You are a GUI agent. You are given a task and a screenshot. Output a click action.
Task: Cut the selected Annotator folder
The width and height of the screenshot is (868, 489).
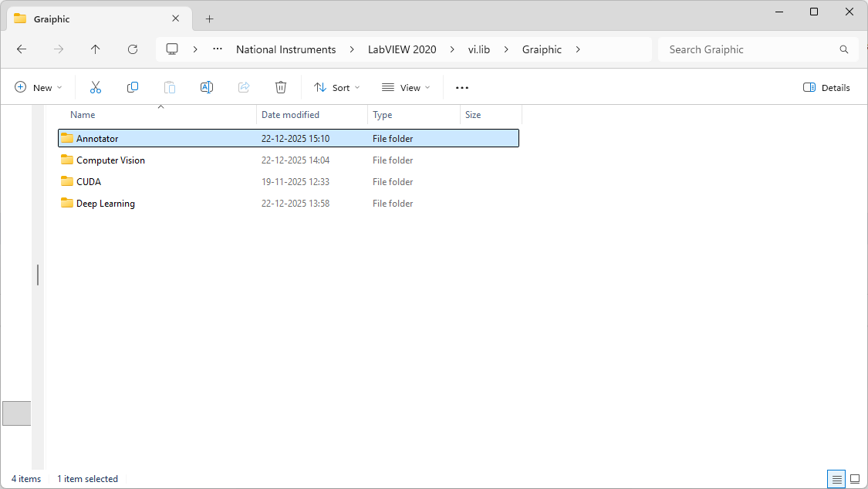(x=95, y=86)
